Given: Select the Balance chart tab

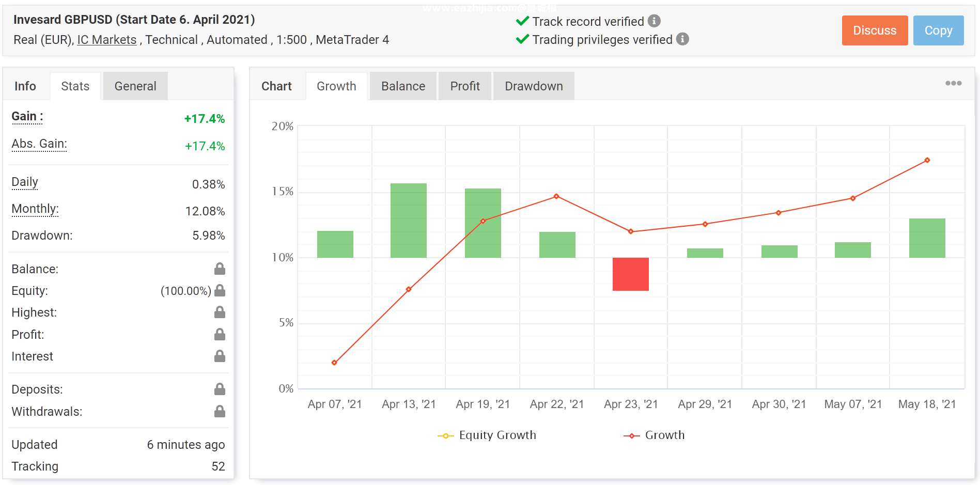Looking at the screenshot, I should 403,86.
